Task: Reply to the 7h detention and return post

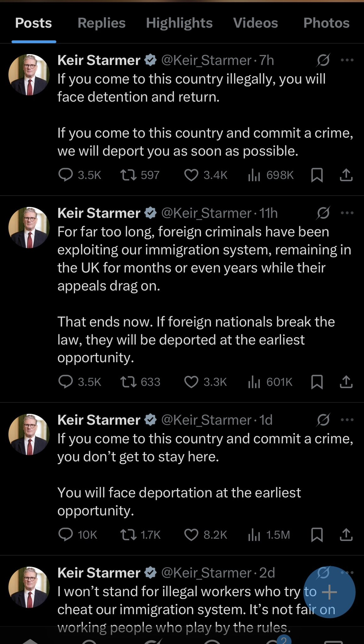Action: [66, 175]
